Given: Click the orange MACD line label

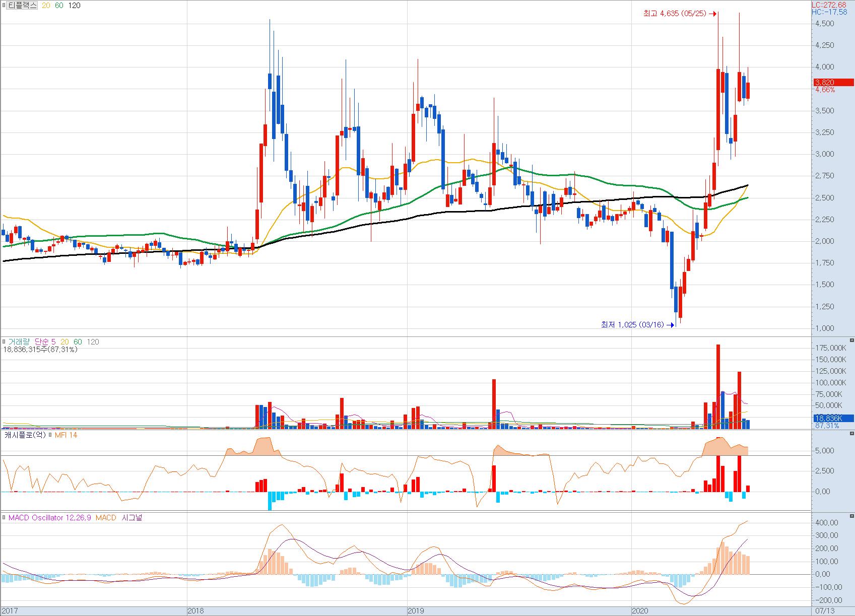Looking at the screenshot, I should coord(106,517).
